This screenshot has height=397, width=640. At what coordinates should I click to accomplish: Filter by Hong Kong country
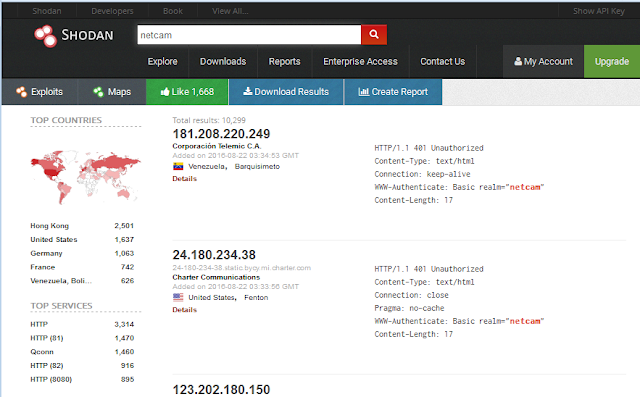pyautogui.click(x=49, y=226)
